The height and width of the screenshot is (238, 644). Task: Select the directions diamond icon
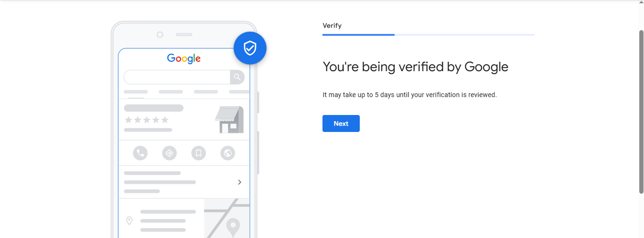tap(169, 153)
